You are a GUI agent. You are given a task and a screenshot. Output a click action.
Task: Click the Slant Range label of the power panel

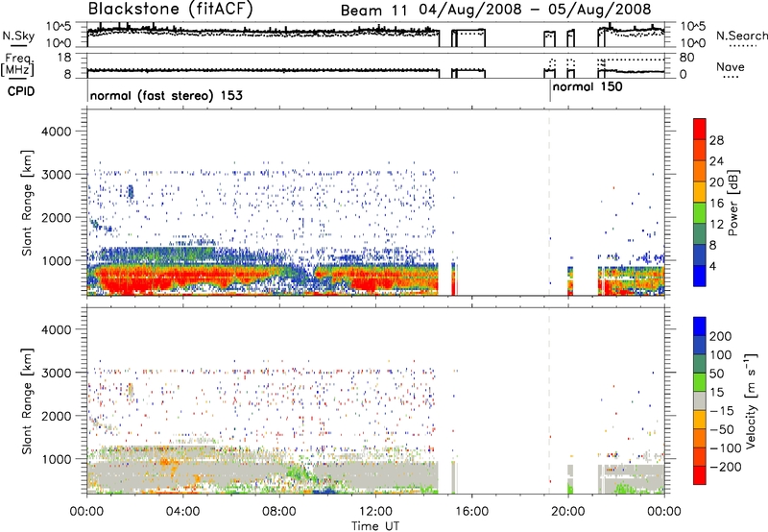pos(27,203)
